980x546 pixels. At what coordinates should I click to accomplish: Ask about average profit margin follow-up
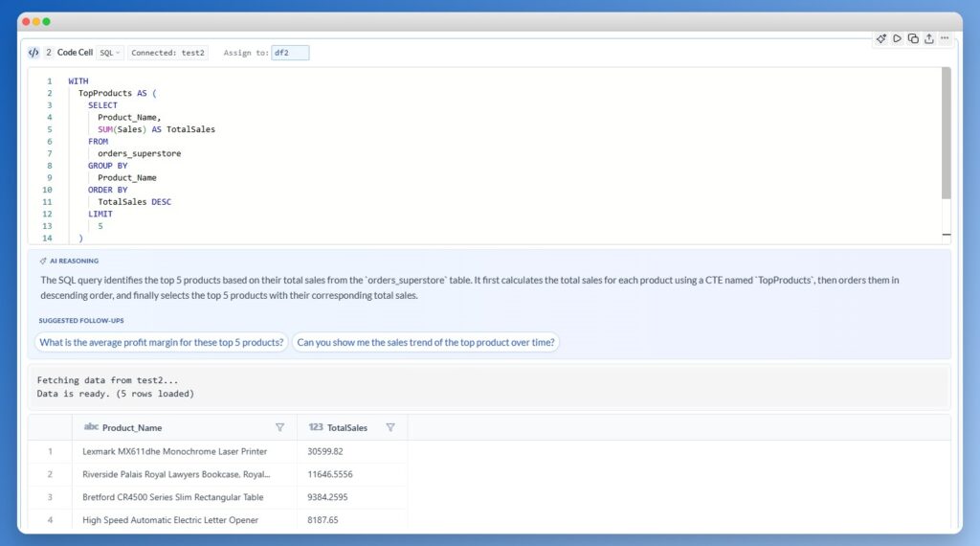(161, 342)
